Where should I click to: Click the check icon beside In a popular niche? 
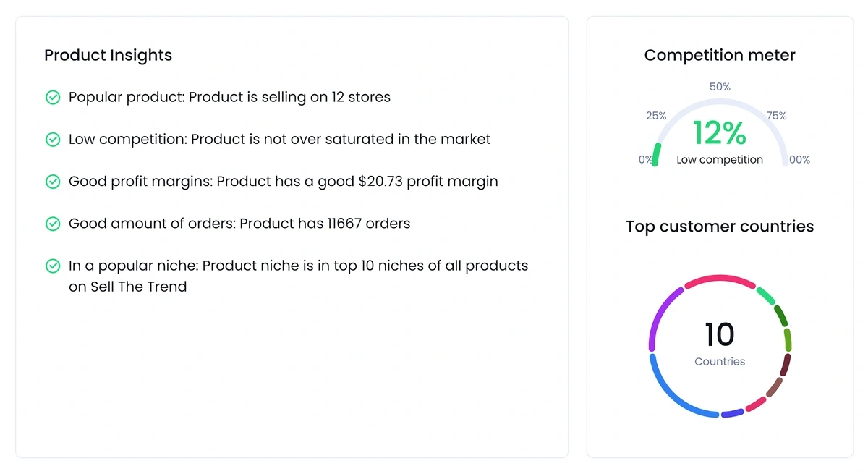pos(53,266)
